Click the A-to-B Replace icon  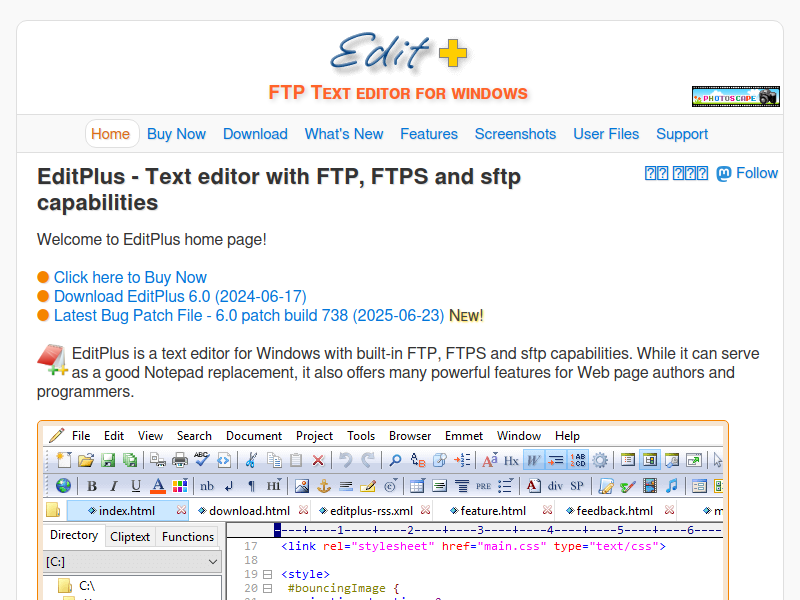coord(417,460)
